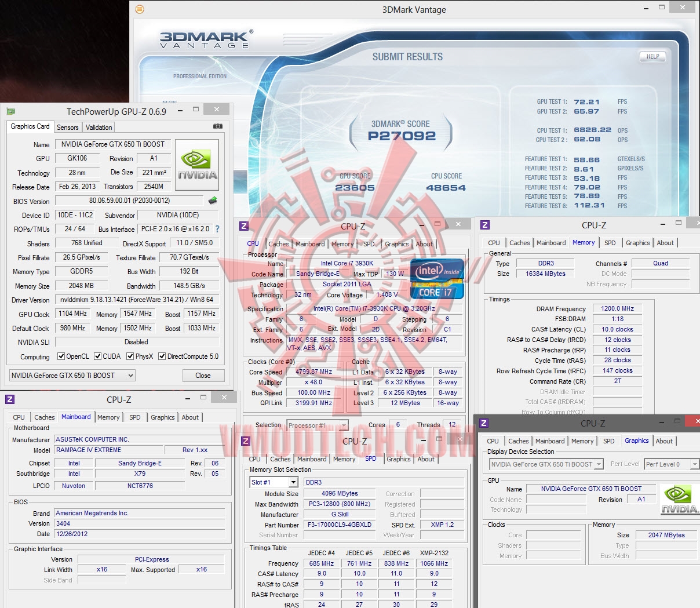Click the GPU-Z title bar app icon
This screenshot has height=608, width=700.
click(x=10, y=111)
